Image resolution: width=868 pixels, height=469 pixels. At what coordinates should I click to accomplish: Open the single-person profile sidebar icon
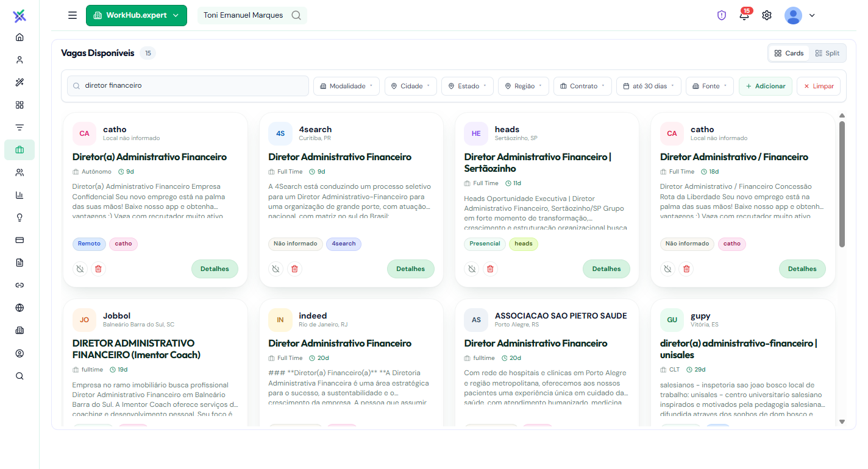pos(20,60)
